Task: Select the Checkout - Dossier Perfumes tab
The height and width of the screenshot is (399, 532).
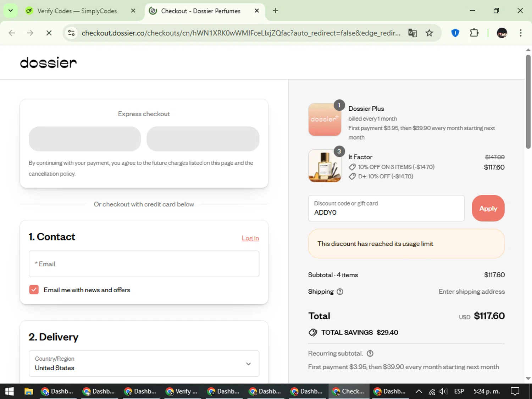Action: (201, 11)
